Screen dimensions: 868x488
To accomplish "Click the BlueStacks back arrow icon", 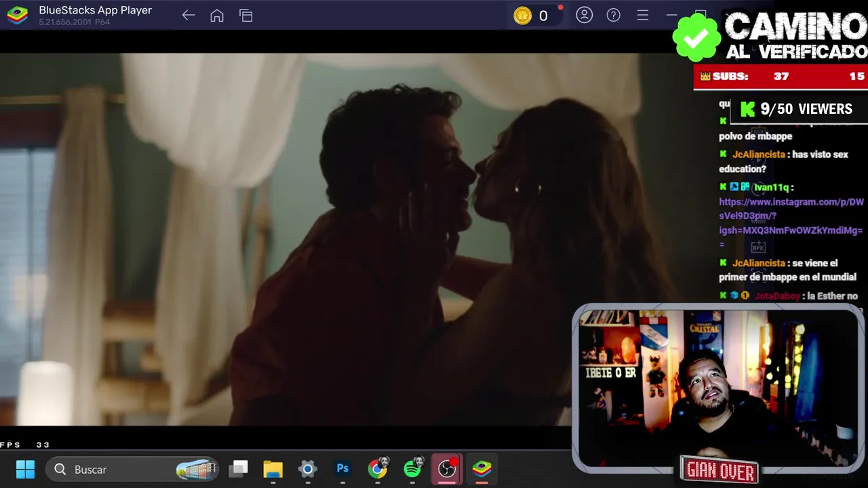I will 189,16.
